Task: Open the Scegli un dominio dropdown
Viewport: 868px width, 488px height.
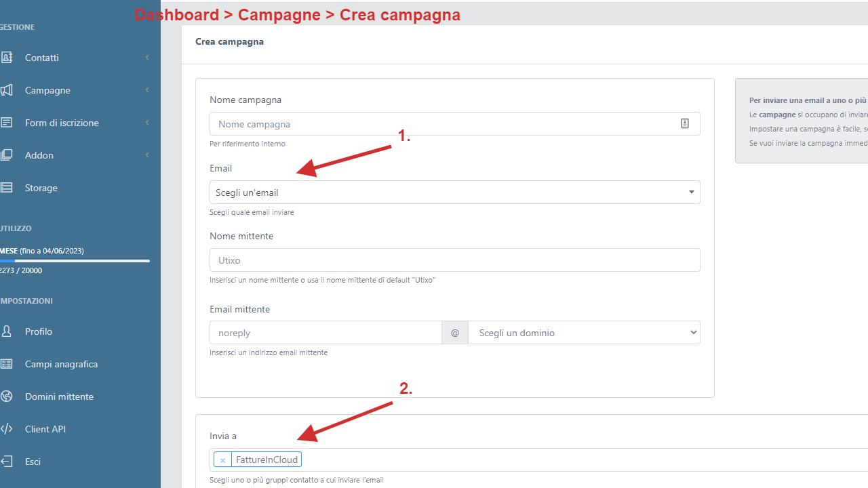Action: [x=585, y=333]
